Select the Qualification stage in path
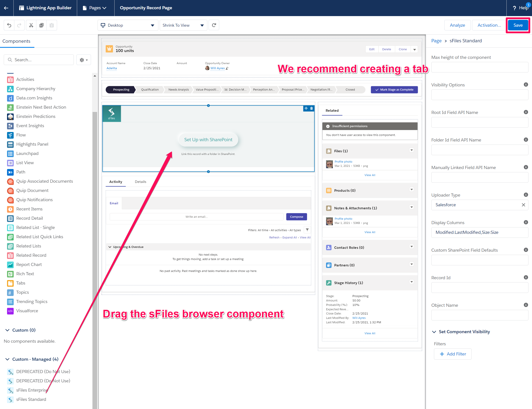Image resolution: width=532 pixels, height=409 pixels. pyautogui.click(x=150, y=90)
